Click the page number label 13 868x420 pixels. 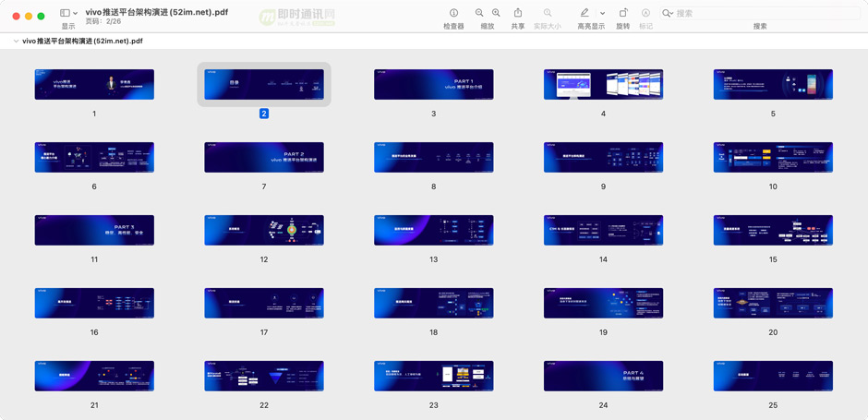pos(433,259)
